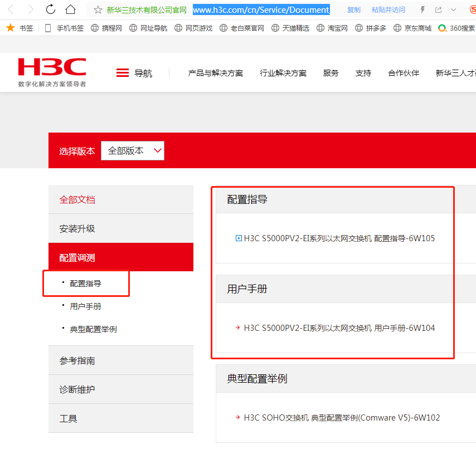Open S5000PV2-EI 用户手册-6W104 document
Screen dimensions: 476x459
pyautogui.click(x=339, y=328)
